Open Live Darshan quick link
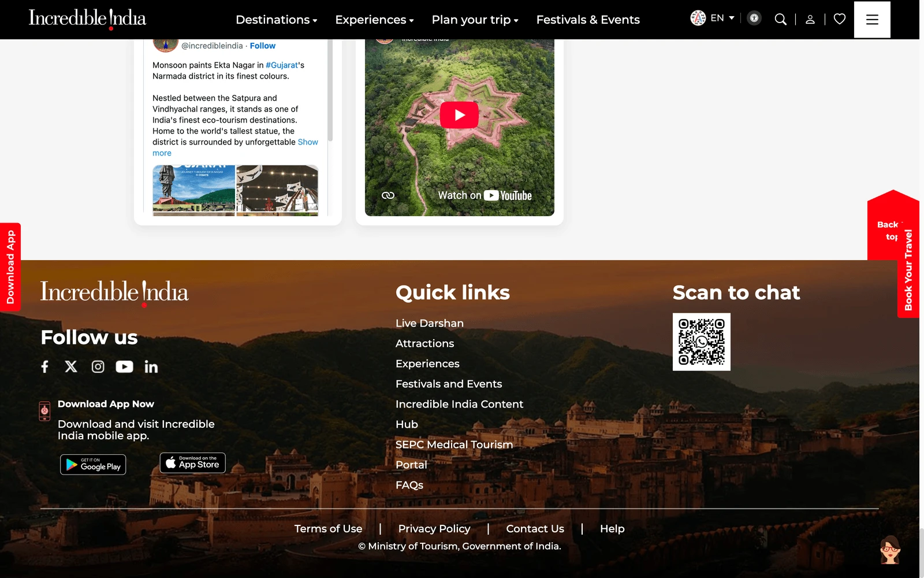 (x=430, y=323)
